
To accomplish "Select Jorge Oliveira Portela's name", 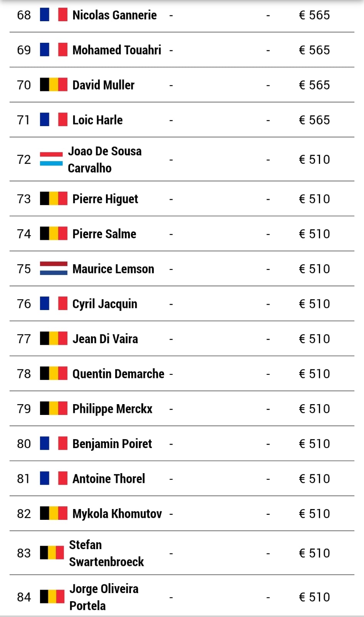I will click(x=104, y=597).
